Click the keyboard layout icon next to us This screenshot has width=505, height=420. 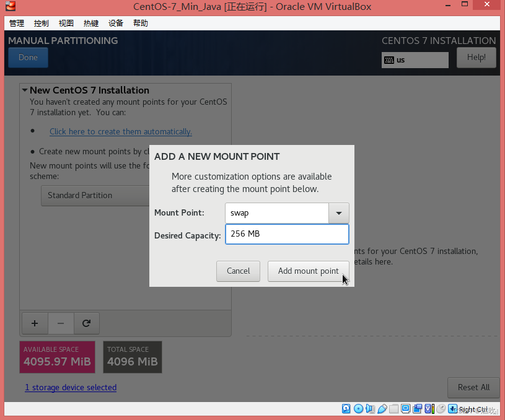389,60
